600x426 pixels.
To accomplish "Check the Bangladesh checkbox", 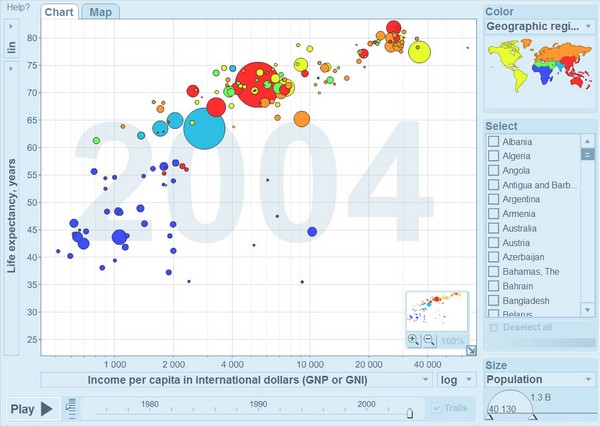I will [493, 300].
